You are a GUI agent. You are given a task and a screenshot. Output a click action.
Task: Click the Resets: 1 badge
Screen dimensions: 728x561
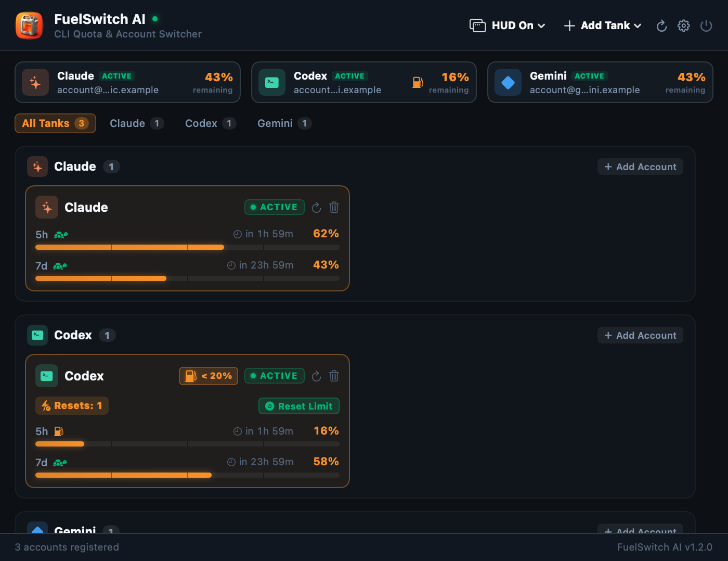[x=72, y=405]
